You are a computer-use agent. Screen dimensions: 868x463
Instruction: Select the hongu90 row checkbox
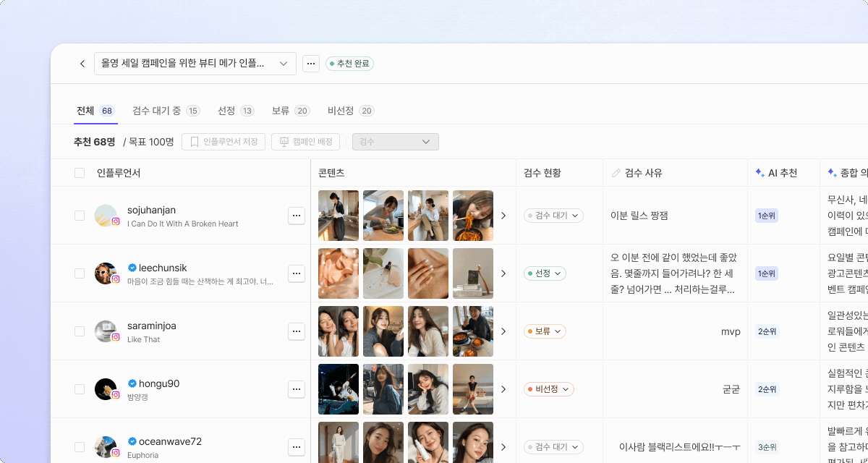coord(80,389)
